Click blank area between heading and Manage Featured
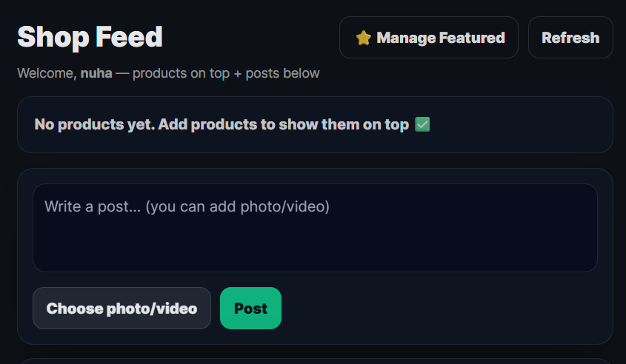 [x=252, y=37]
